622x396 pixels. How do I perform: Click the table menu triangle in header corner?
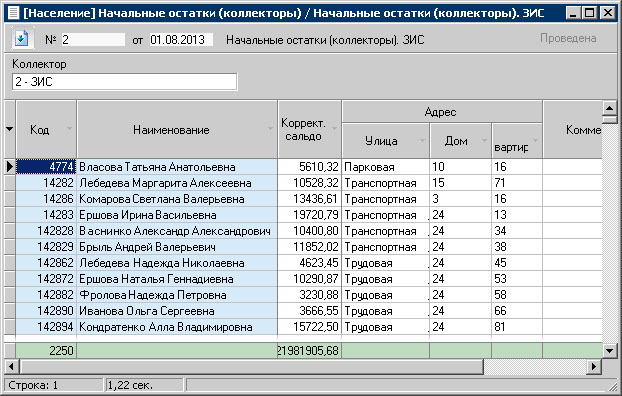coord(10,129)
